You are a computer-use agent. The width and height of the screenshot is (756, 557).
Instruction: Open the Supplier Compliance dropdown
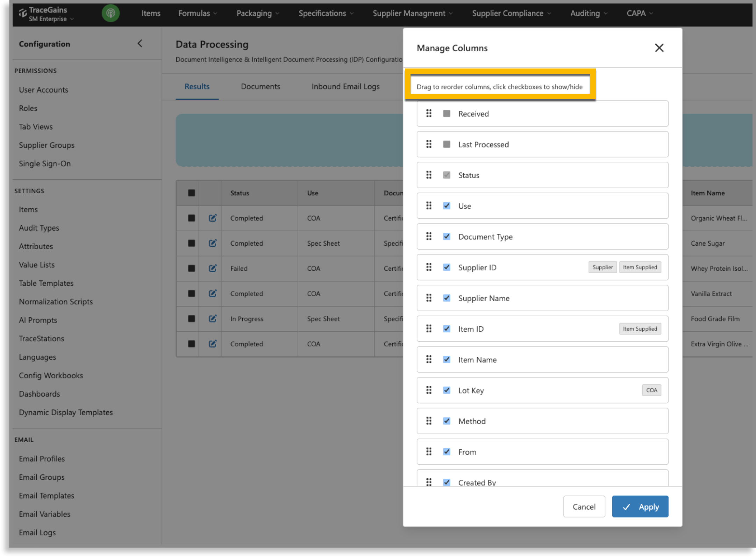pos(511,13)
